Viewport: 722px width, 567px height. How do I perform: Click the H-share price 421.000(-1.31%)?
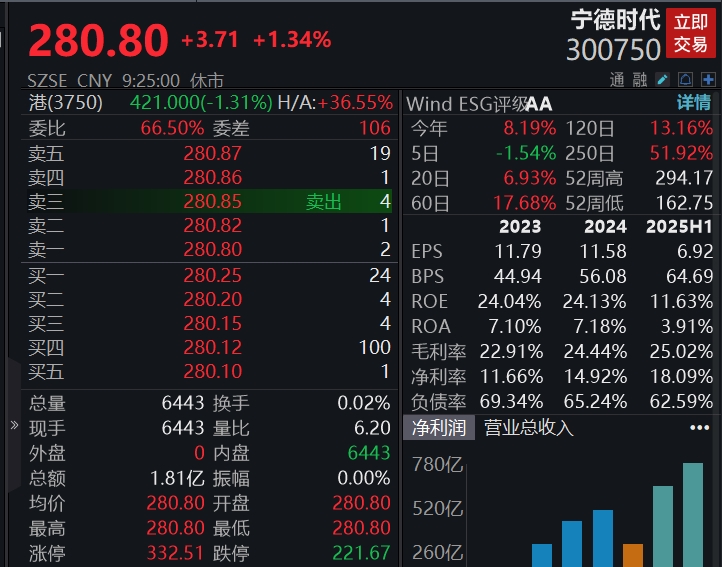click(x=201, y=102)
